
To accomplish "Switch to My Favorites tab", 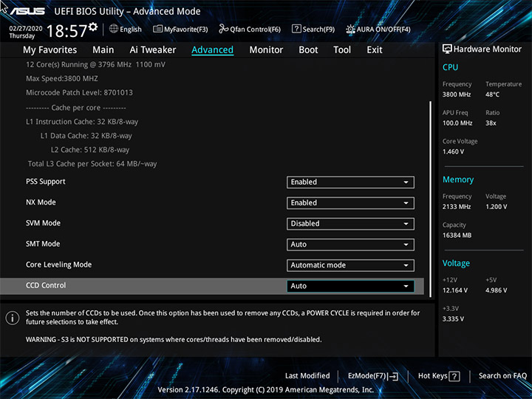I will point(50,50).
